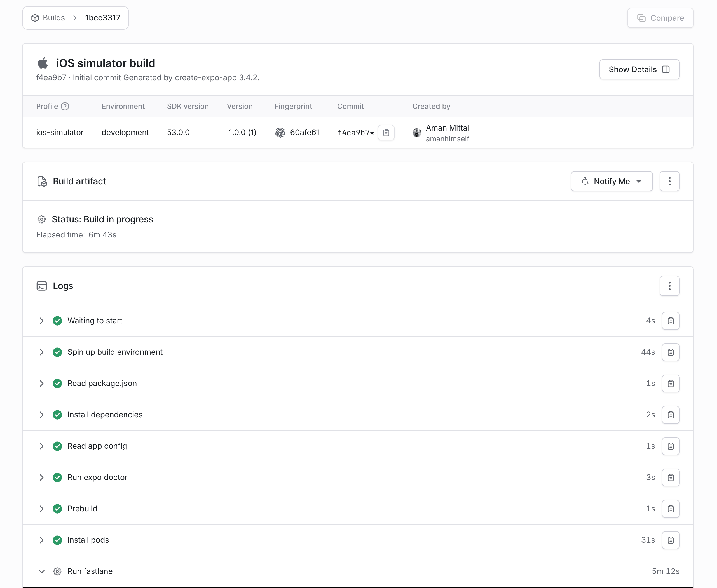
Task: Copy Run expo doctor log output
Action: pyautogui.click(x=671, y=478)
